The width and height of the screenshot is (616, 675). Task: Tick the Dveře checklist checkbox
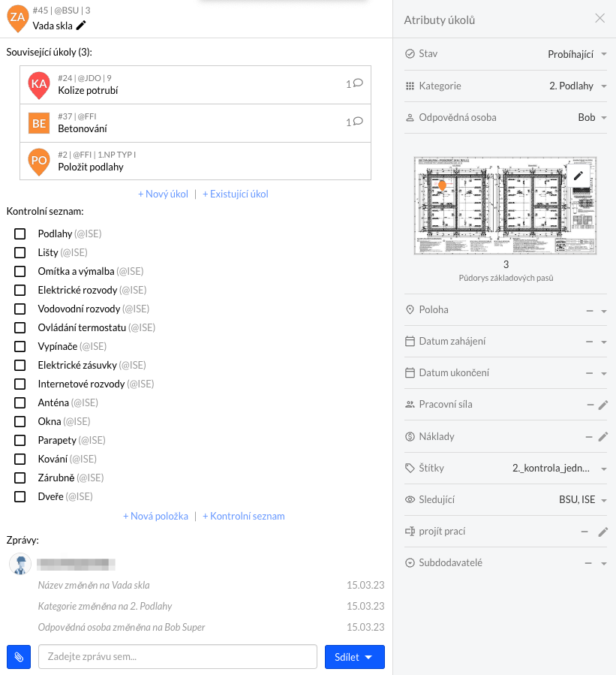(20, 497)
